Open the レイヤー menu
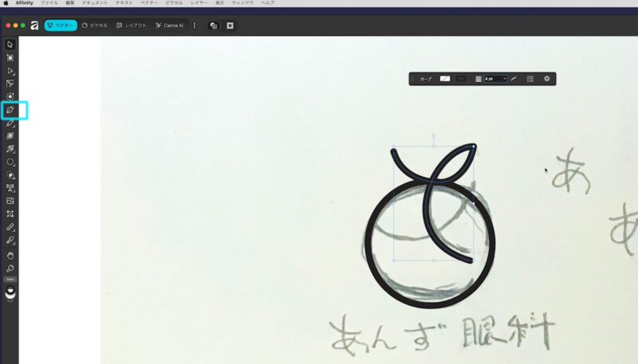The width and height of the screenshot is (638, 364). click(x=199, y=3)
